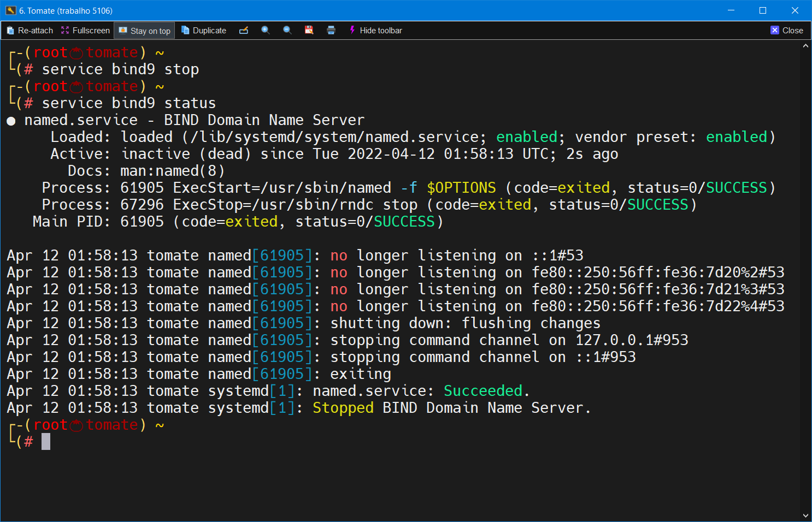Click the window title bar app icon
Viewport: 812px width, 522px height.
[10, 10]
